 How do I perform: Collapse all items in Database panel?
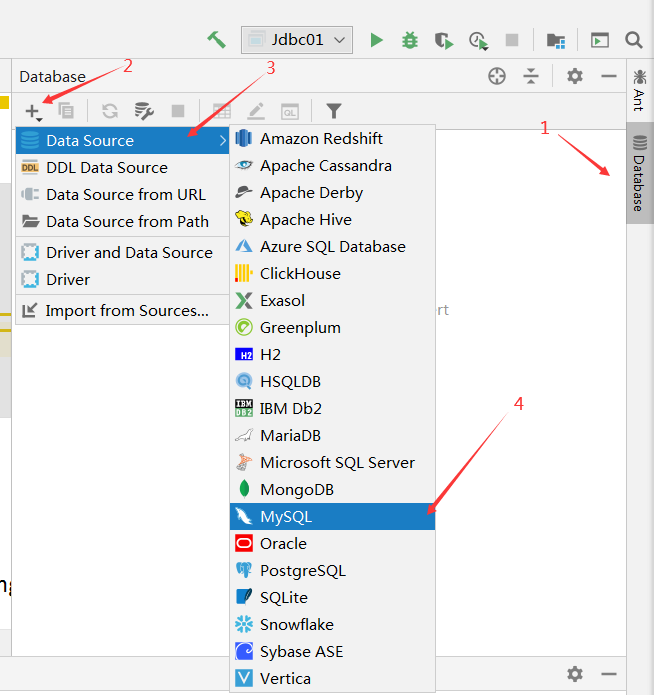pos(530,76)
